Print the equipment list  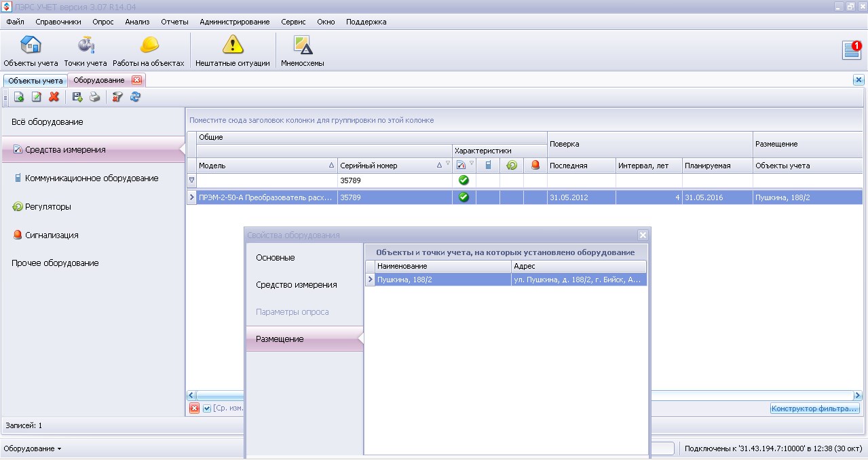click(x=95, y=97)
